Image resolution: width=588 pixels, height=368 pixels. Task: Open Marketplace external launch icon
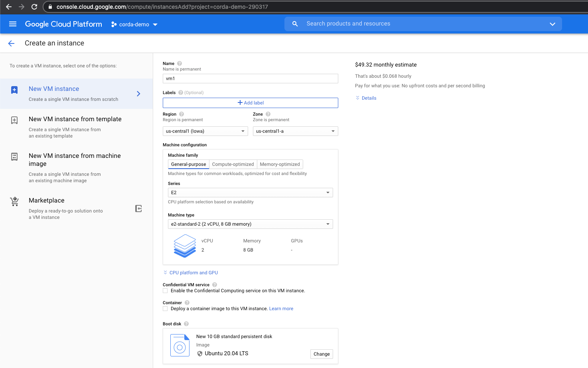[x=138, y=209]
